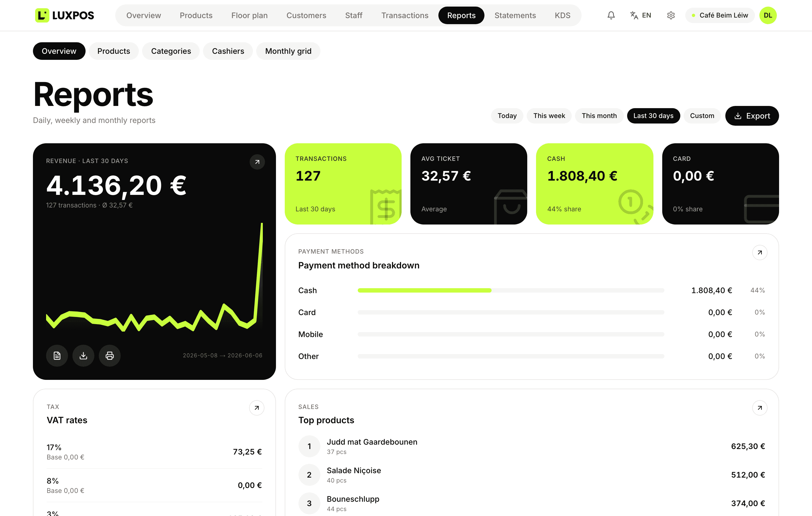Screen dimensions: 812x516
Task: Click the 17% VAT rate row
Action: pos(154,451)
